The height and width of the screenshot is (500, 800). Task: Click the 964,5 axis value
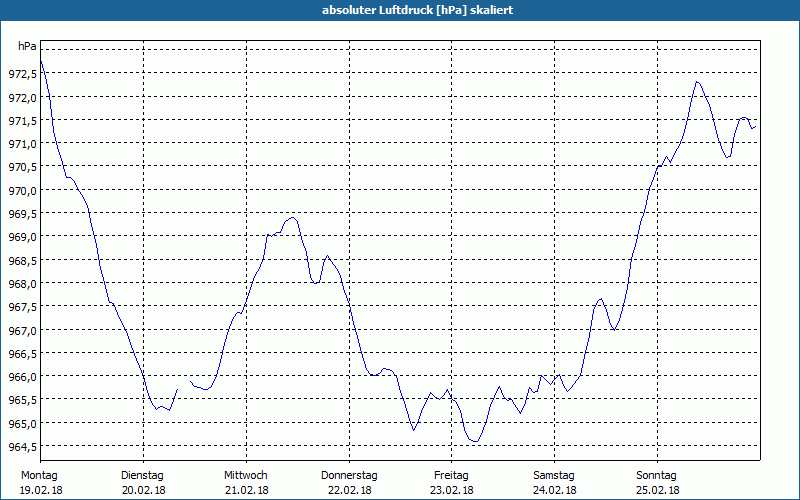coord(23,447)
